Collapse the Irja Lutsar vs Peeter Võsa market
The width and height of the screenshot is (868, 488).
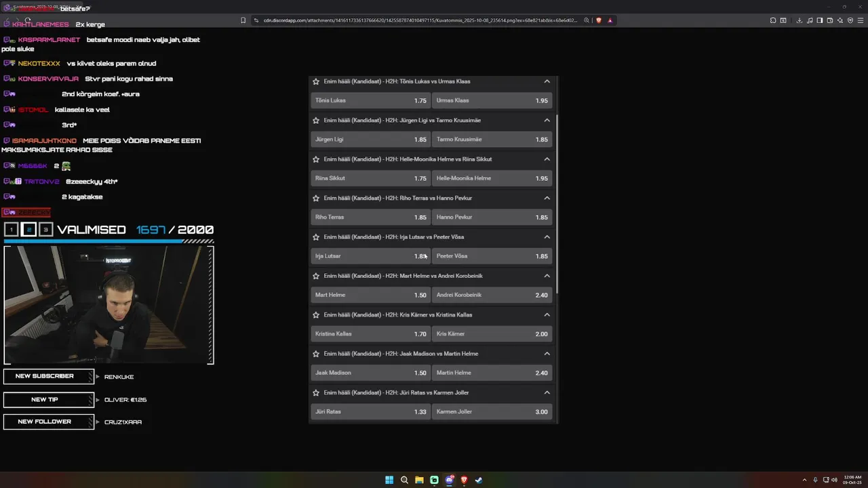pyautogui.click(x=547, y=237)
